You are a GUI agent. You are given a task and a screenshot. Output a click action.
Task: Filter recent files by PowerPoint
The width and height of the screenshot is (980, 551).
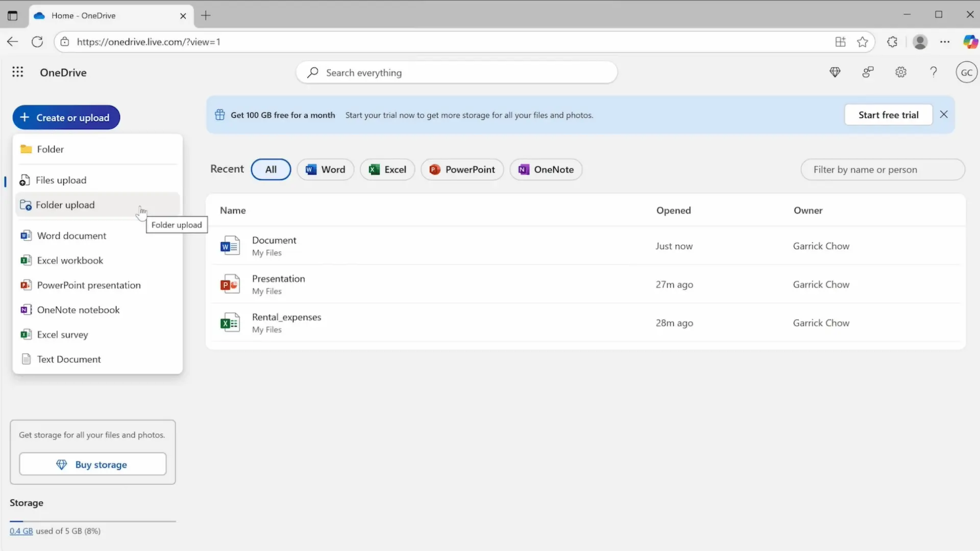(x=462, y=169)
